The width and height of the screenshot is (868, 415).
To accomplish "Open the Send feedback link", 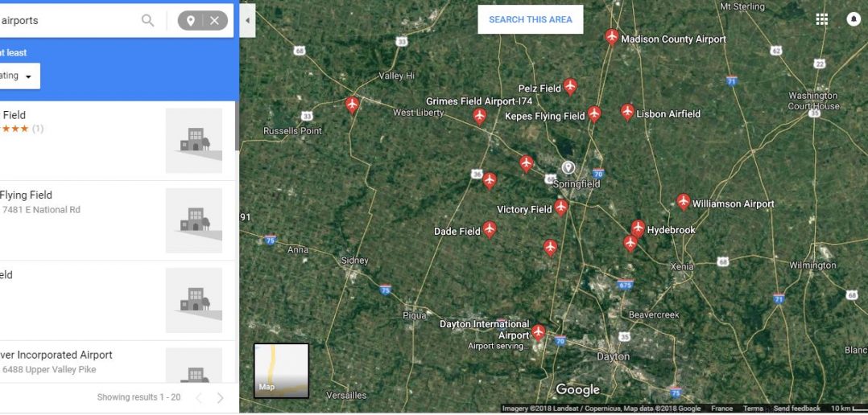I will point(797,409).
